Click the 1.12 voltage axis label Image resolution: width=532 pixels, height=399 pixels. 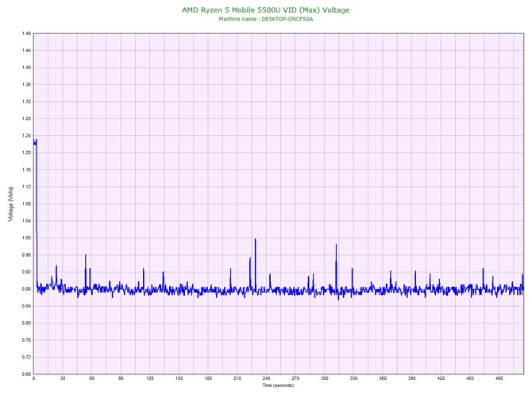coord(26,187)
